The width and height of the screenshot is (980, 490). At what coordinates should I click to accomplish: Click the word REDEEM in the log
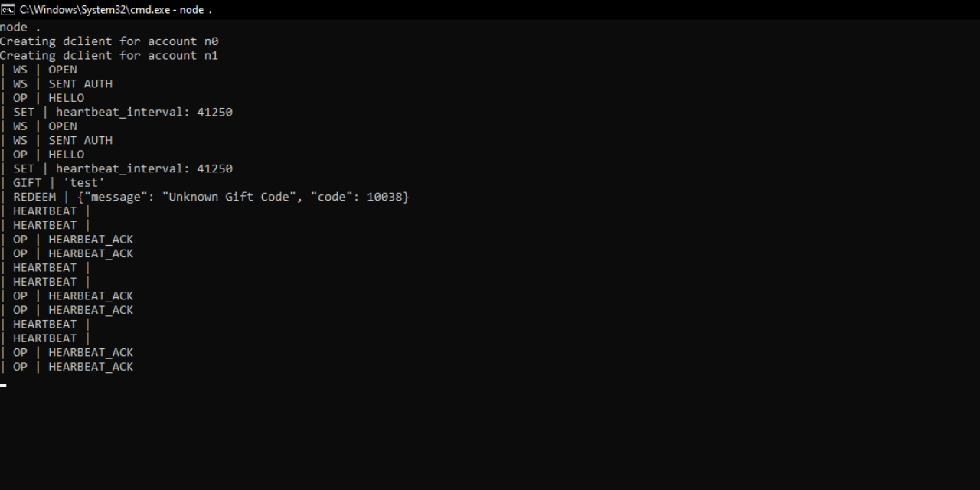pos(34,197)
